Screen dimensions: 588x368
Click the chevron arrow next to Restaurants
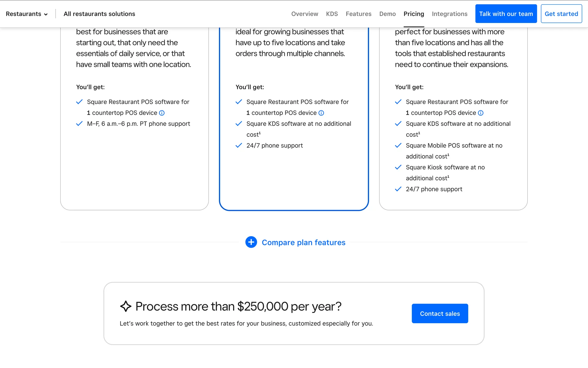tap(46, 14)
